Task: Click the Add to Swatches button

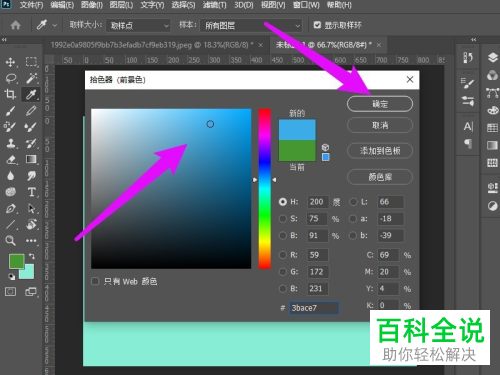Action: coord(380,151)
